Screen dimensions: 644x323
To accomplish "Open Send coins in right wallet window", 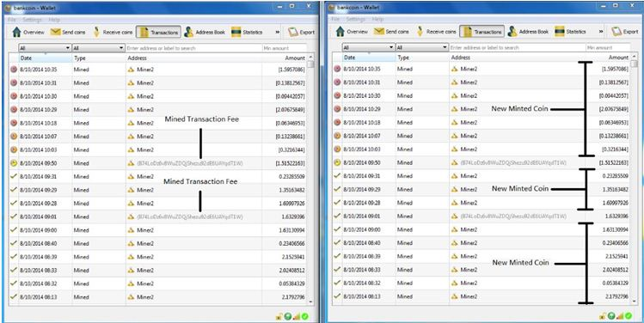I will coord(392,32).
